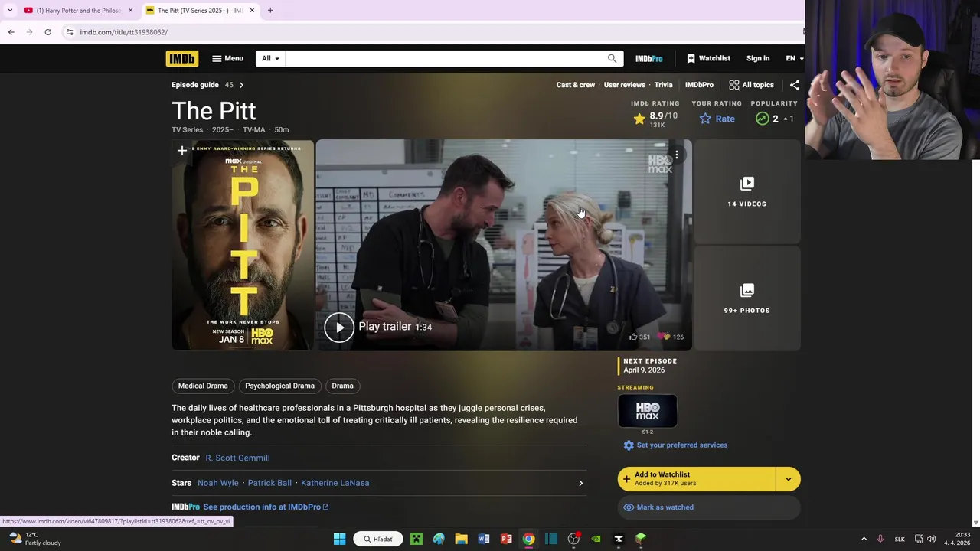This screenshot has height=551, width=980.
Task: Toggle Mark as watched
Action: coord(709,507)
